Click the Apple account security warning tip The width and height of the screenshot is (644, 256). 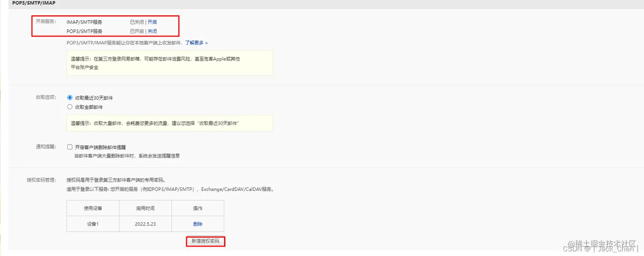(x=170, y=63)
